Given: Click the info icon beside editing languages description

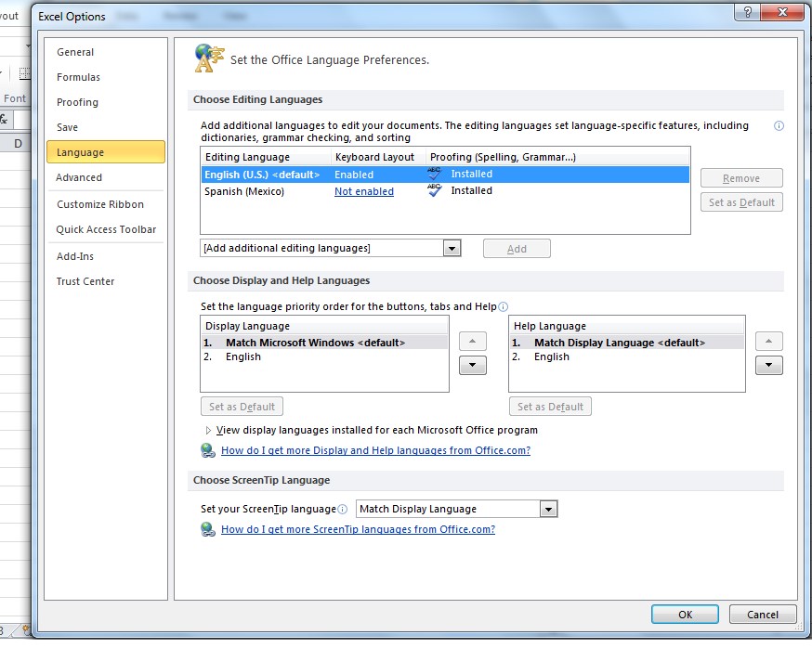Looking at the screenshot, I should [779, 125].
